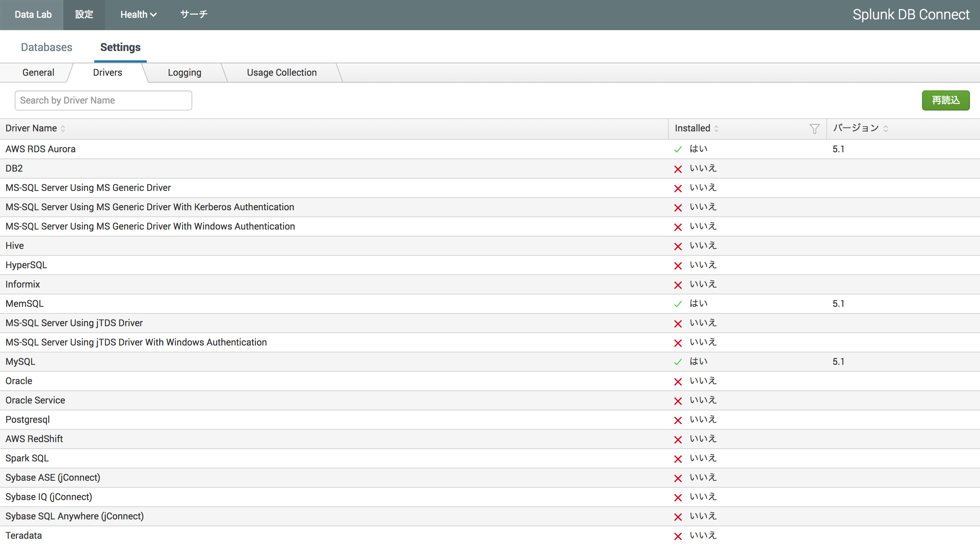Click red X icon for Oracle Service row
This screenshot has height=548, width=980.
(x=678, y=401)
